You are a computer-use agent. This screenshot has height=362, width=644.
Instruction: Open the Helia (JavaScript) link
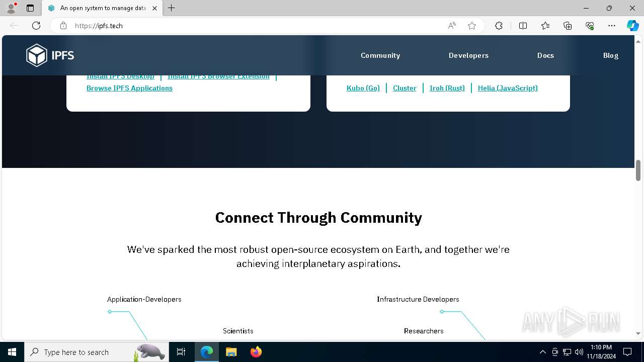[x=508, y=88]
